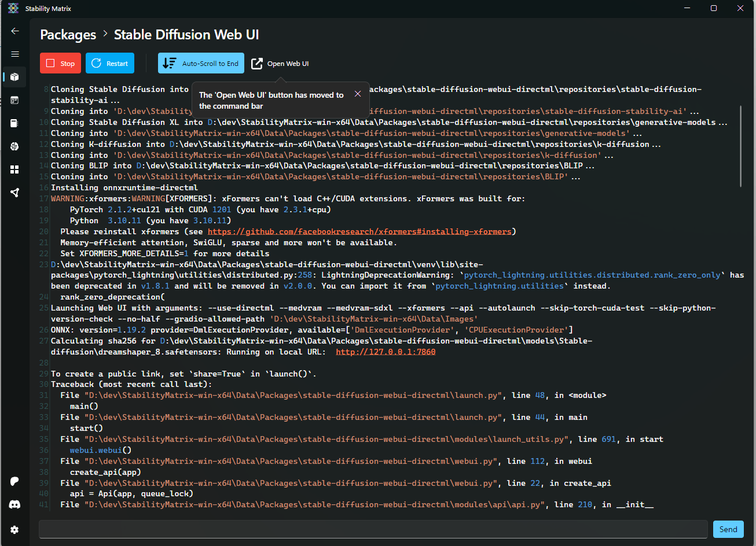Open the xformers GitHub installing link

359,231
